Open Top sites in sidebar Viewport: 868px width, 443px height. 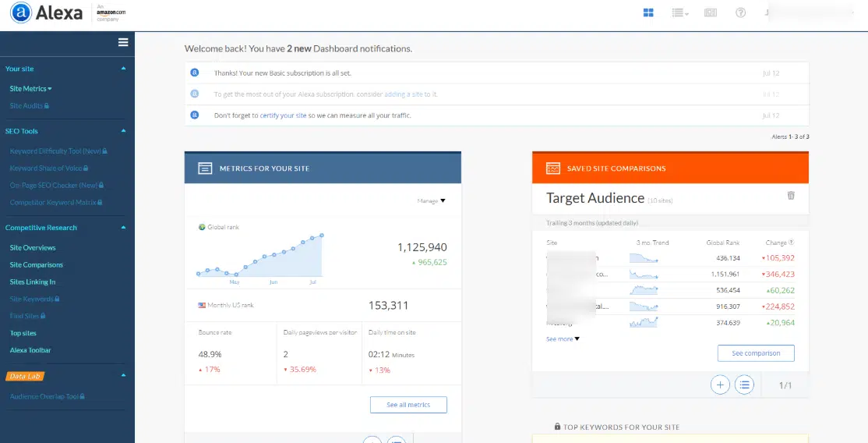pyautogui.click(x=23, y=334)
